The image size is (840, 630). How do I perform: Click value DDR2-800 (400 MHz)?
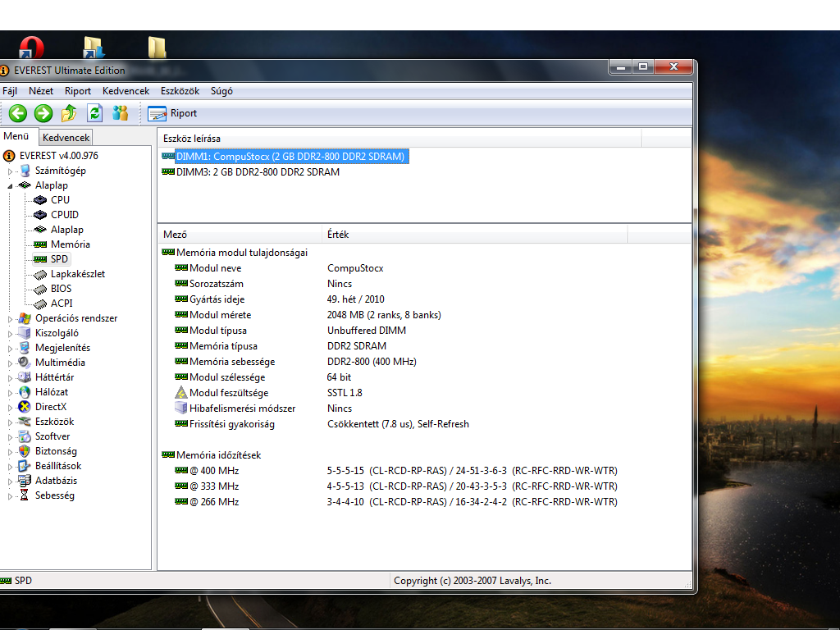(x=372, y=362)
